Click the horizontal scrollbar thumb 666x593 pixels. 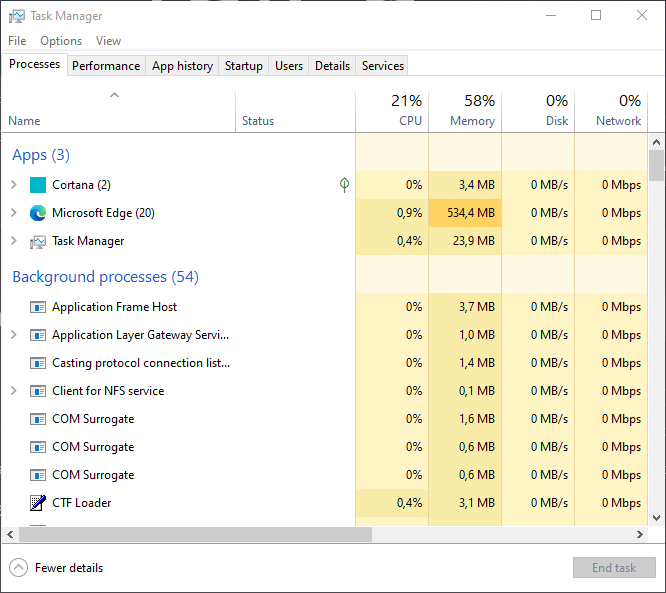coord(195,534)
